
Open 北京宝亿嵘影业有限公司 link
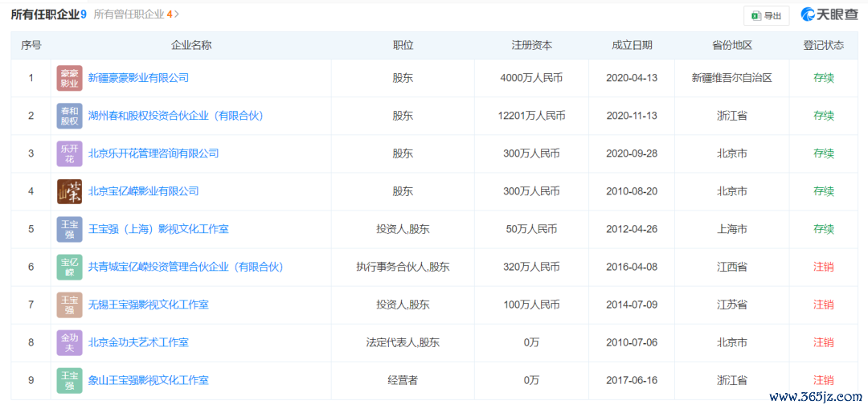pyautogui.click(x=143, y=191)
